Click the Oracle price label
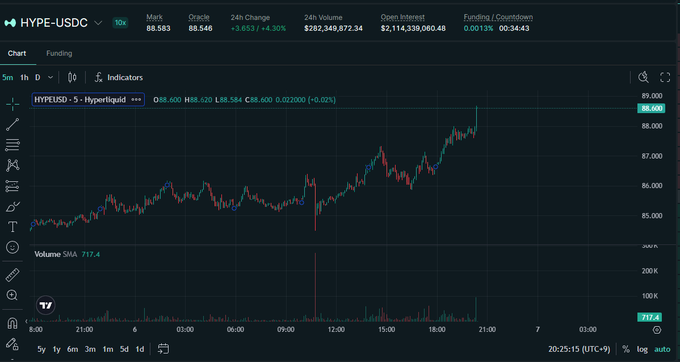This screenshot has height=362, width=680. (x=199, y=17)
